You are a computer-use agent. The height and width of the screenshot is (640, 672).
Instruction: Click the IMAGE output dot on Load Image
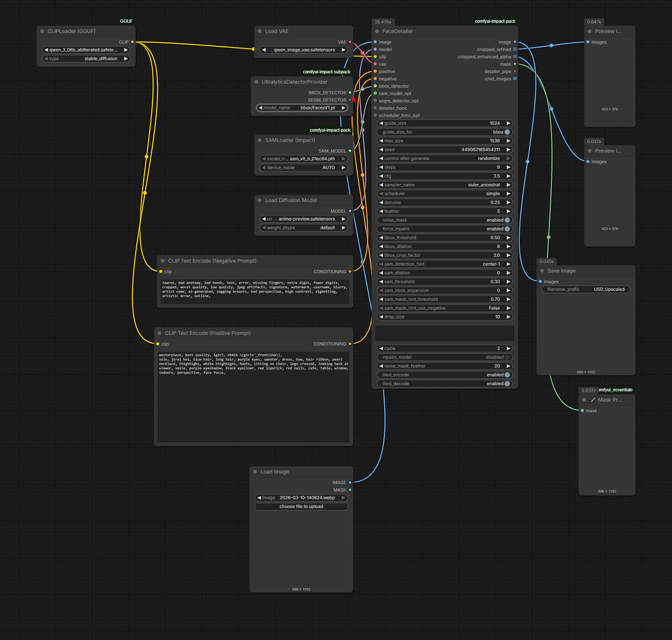point(350,483)
